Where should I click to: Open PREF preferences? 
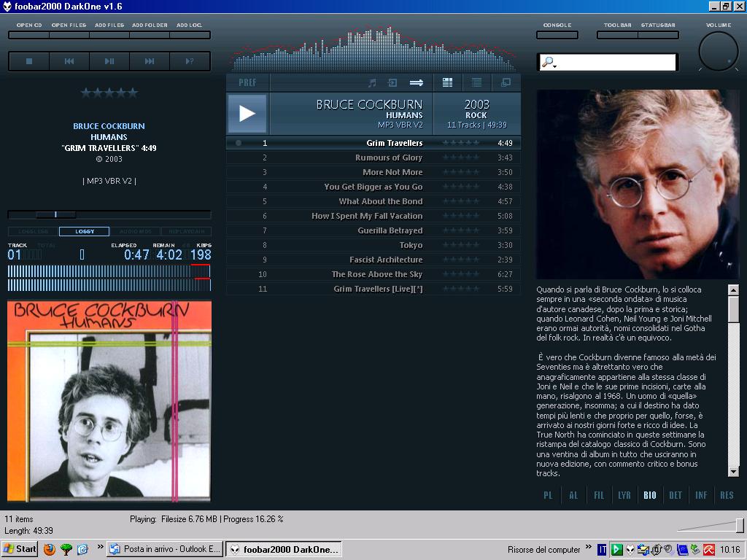(x=248, y=83)
